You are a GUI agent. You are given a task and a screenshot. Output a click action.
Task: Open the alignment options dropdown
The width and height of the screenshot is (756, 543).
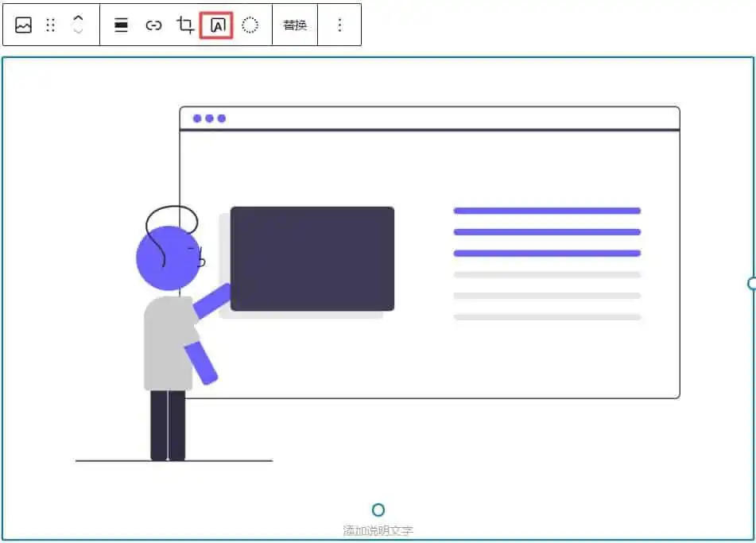tap(121, 25)
